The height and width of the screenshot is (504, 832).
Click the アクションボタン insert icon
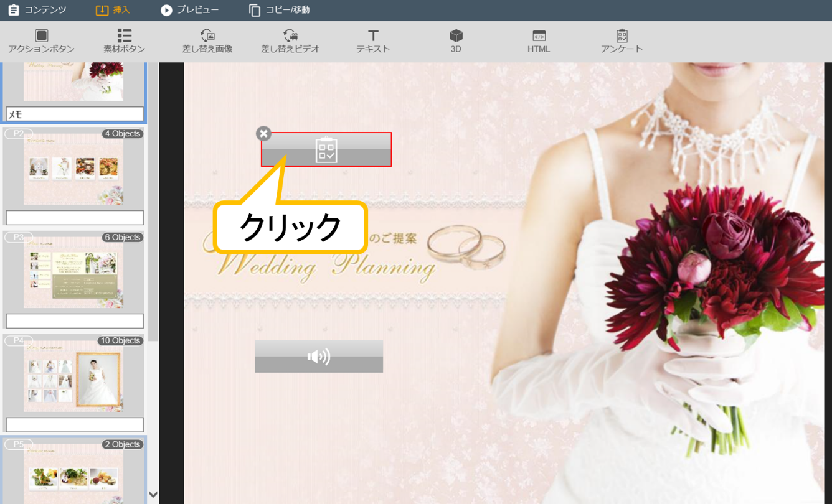coord(41,41)
